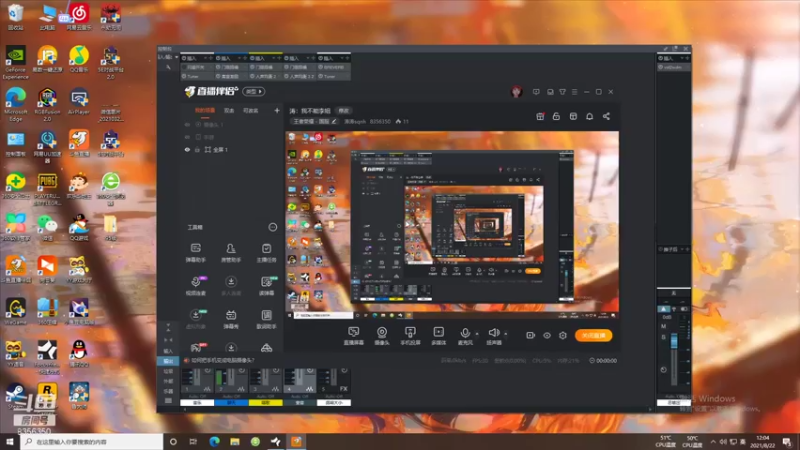Click the record icon beside the stream button
The width and height of the screenshot is (800, 450).
click(530, 335)
